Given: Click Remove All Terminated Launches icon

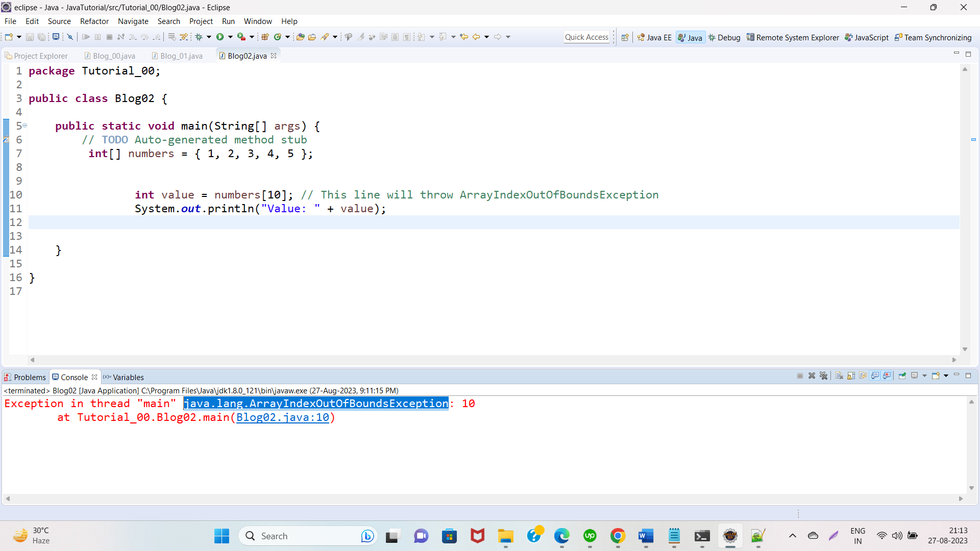Looking at the screenshot, I should pyautogui.click(x=823, y=375).
